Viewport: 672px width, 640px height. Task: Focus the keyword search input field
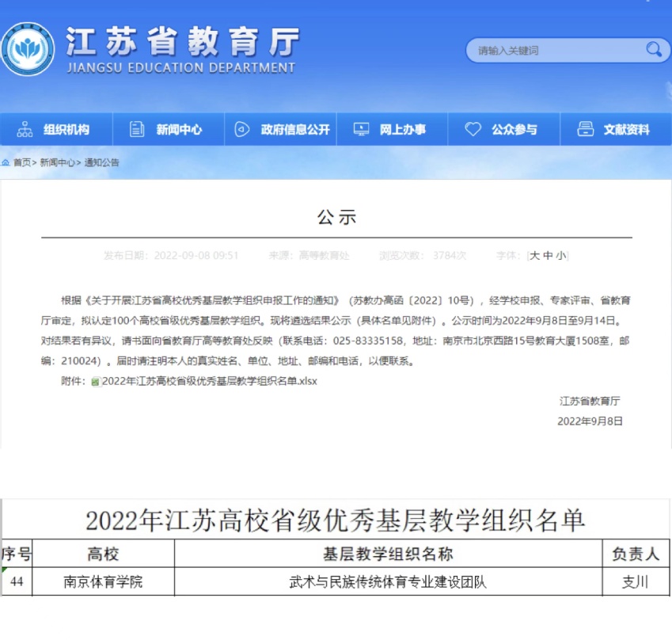[x=568, y=50]
